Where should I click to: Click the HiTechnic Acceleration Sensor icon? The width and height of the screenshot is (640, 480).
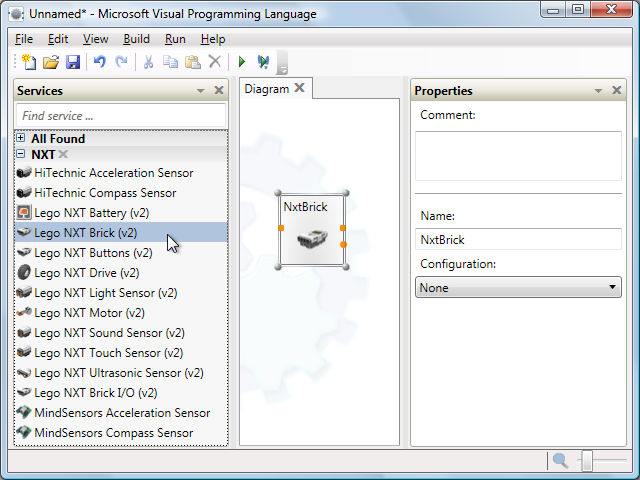(x=24, y=172)
